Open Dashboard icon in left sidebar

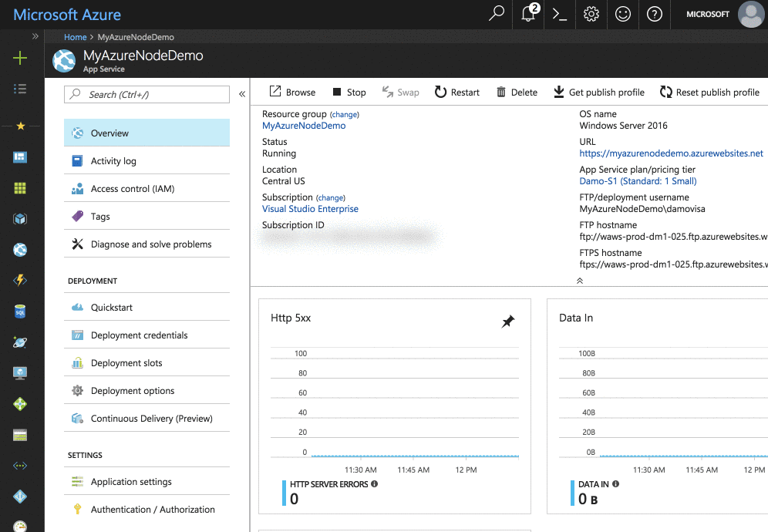(20, 157)
